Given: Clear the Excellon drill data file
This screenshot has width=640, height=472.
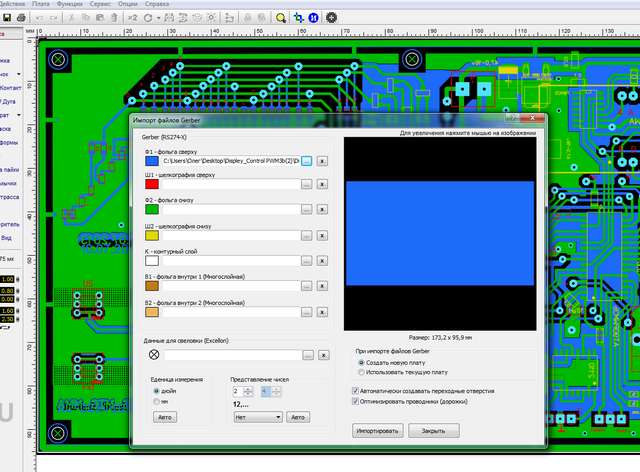Looking at the screenshot, I should click(x=322, y=355).
